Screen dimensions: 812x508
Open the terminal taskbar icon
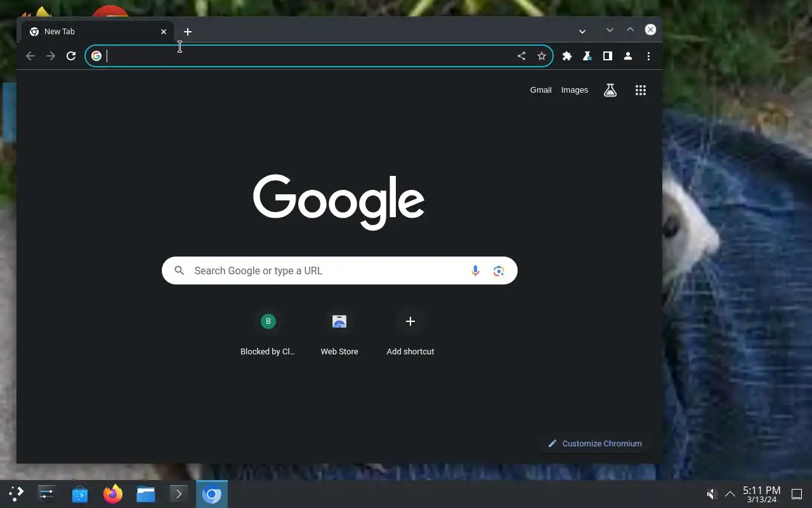click(179, 493)
